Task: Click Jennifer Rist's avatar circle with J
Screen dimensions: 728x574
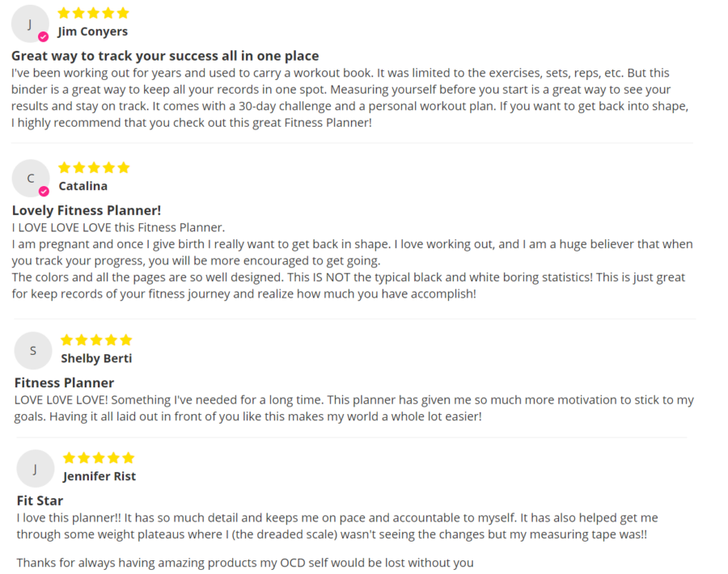Action: 36,469
